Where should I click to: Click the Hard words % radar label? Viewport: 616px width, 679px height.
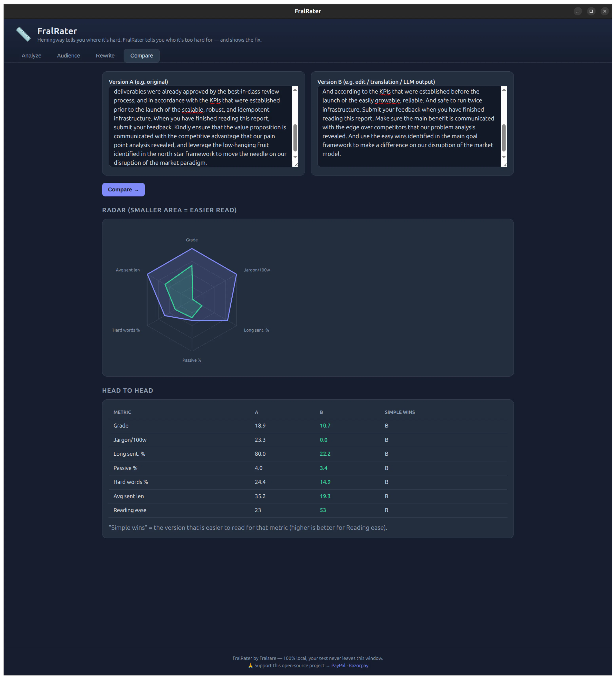click(126, 330)
